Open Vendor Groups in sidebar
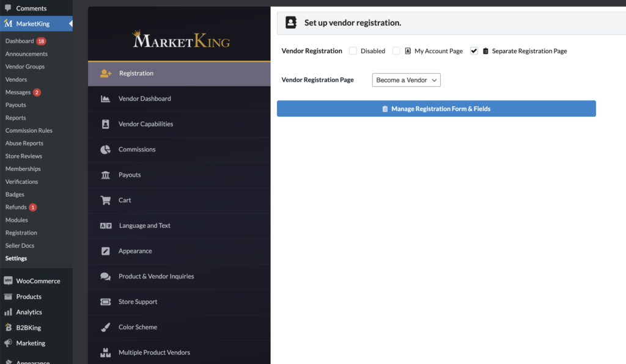 (x=24, y=67)
